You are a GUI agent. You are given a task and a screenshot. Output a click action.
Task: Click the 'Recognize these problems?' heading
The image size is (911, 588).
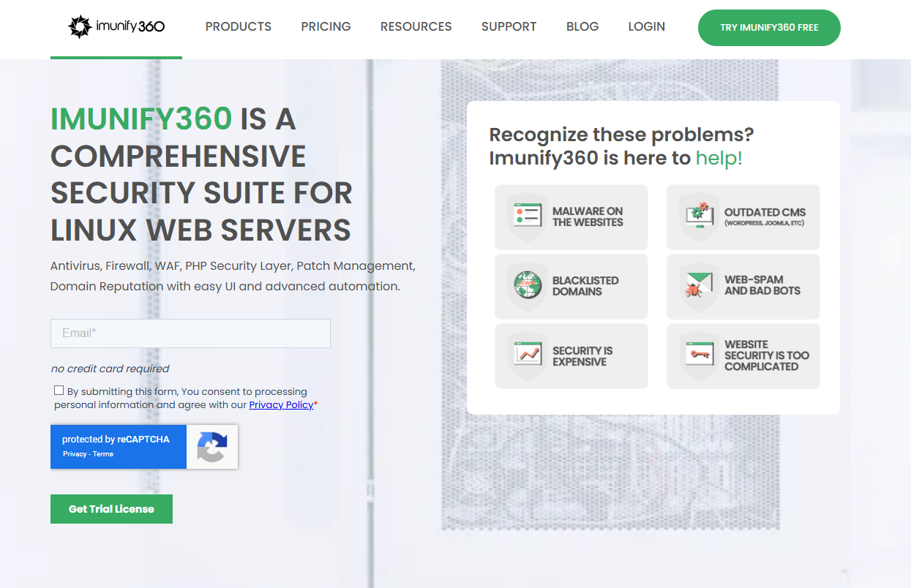coord(621,135)
